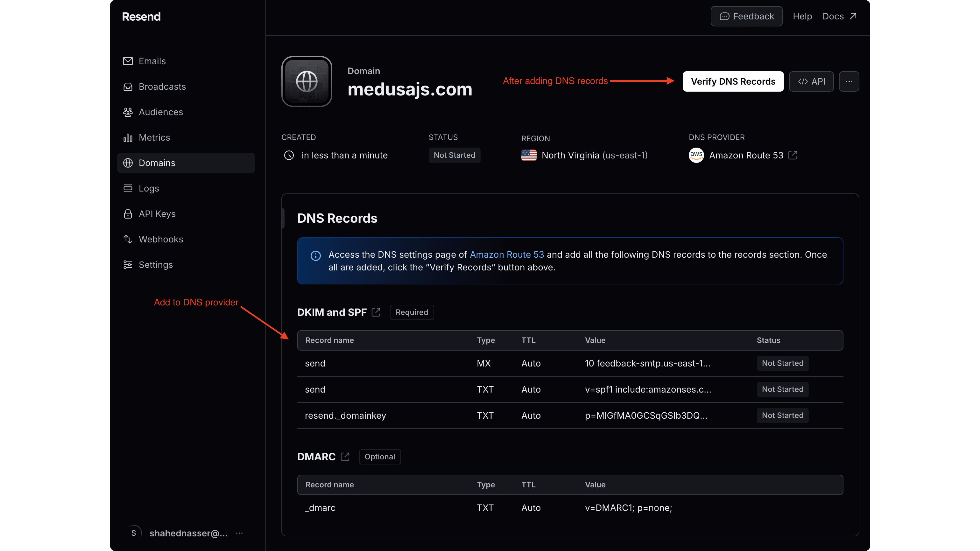Open the overflow menu beside the API button
Screen dimensions: 980x551
[849, 81]
